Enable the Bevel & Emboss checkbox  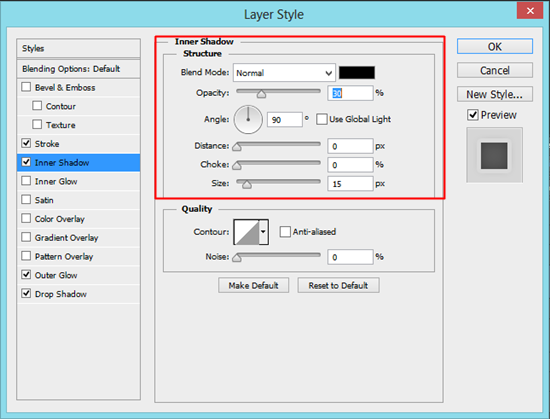click(x=26, y=87)
